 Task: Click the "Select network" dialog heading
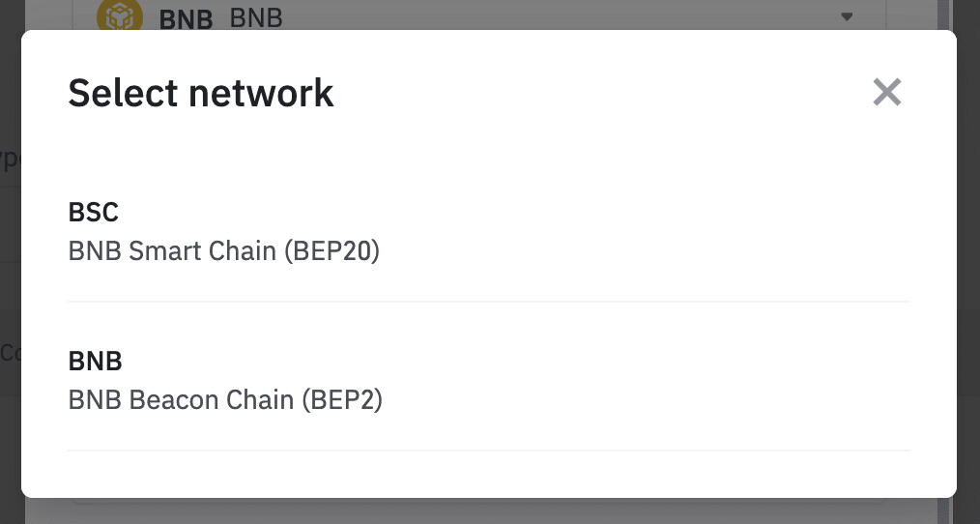(201, 93)
